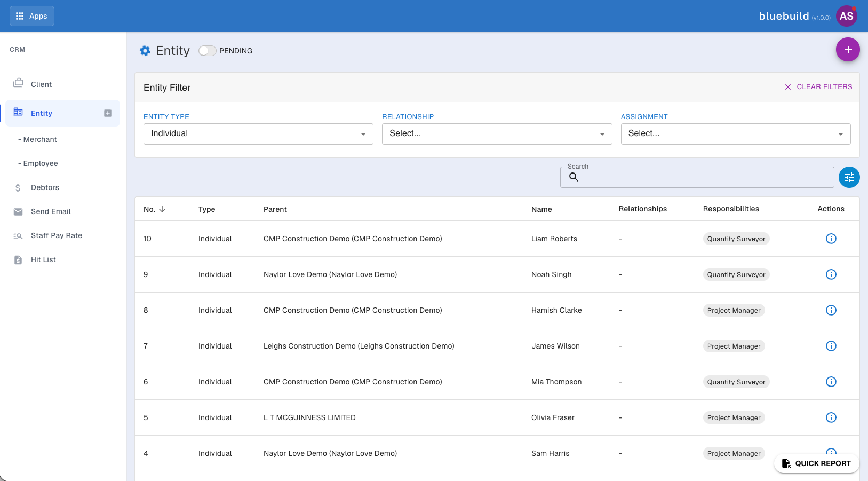View info for Hamish Clarke row
The height and width of the screenshot is (481, 868).
pos(831,310)
